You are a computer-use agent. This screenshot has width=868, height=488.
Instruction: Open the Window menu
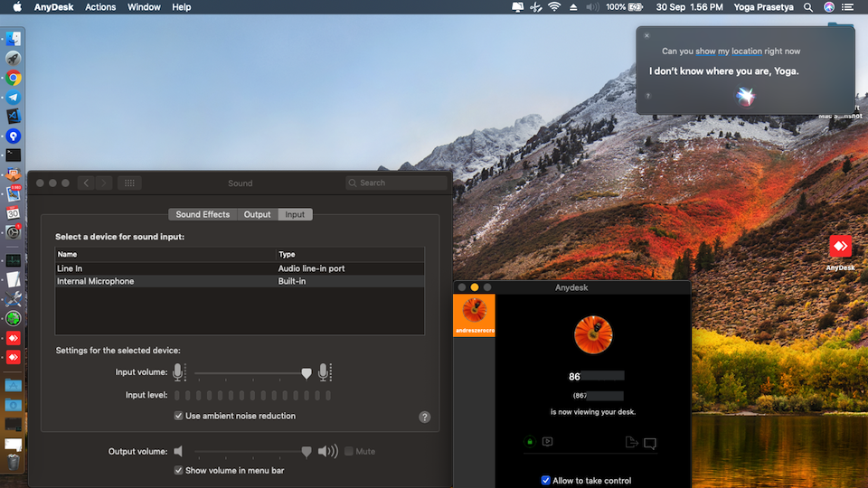144,7
